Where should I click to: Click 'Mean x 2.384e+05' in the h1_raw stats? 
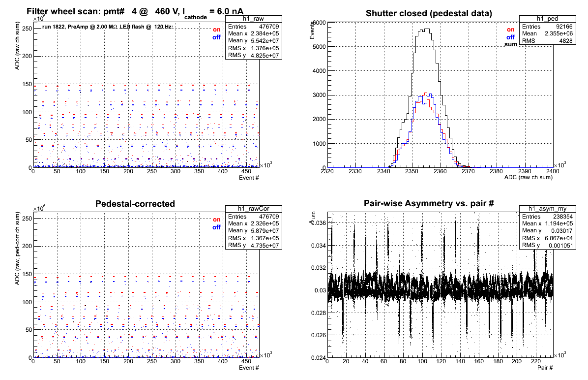[x=254, y=33]
